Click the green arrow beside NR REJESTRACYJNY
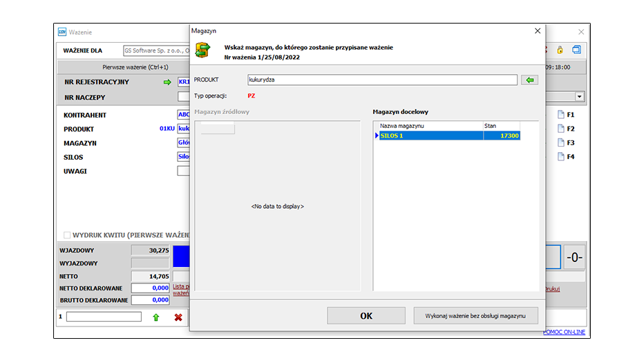The width and height of the screenshot is (644, 361). (167, 82)
